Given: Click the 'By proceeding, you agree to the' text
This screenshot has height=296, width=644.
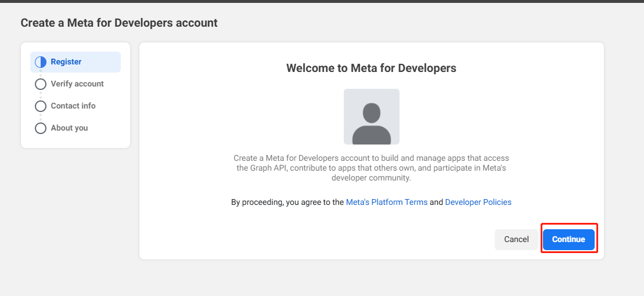Looking at the screenshot, I should click(287, 203).
